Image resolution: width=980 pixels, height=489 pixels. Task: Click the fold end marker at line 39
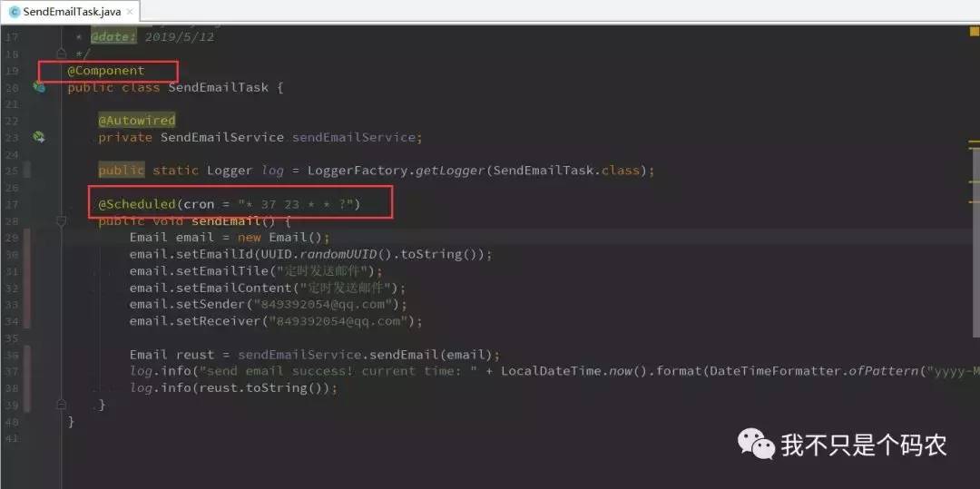tap(62, 405)
